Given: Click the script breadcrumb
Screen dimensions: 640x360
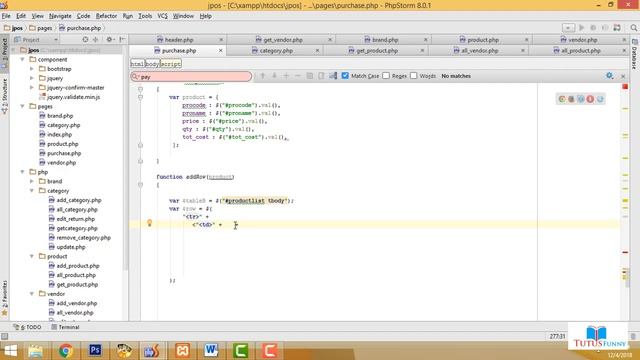Looking at the screenshot, I should pyautogui.click(x=170, y=64).
